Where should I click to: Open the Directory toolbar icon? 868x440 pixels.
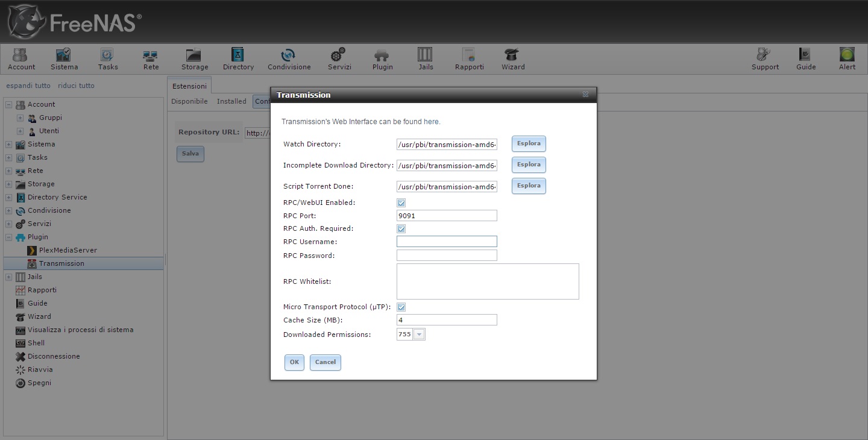[x=238, y=59]
